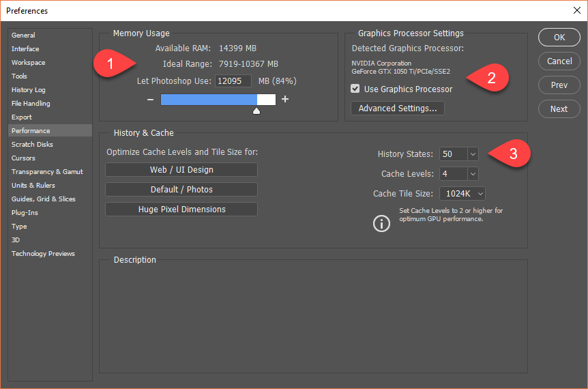Click the memory slider triangle handle

point(256,111)
